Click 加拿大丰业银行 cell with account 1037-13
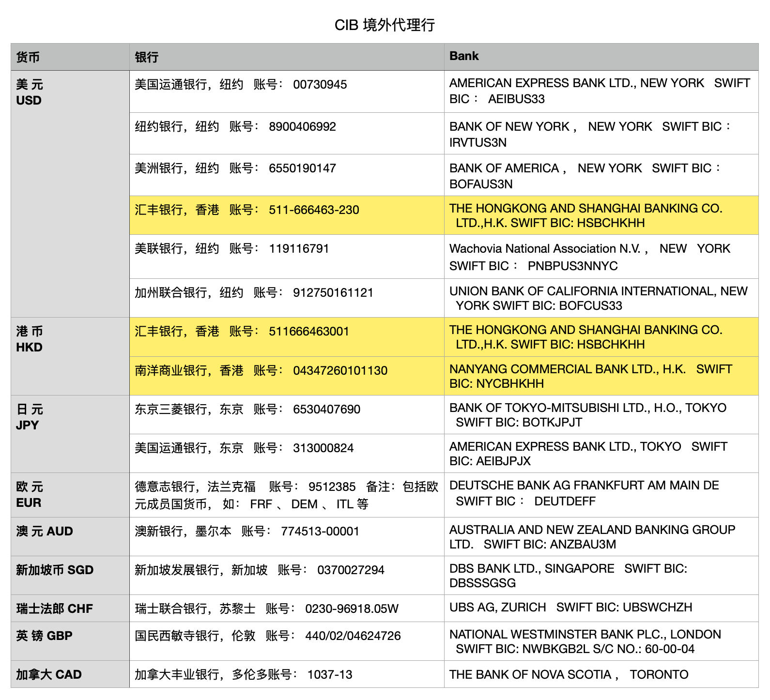Screen dimensions: 770x700 tap(287, 674)
